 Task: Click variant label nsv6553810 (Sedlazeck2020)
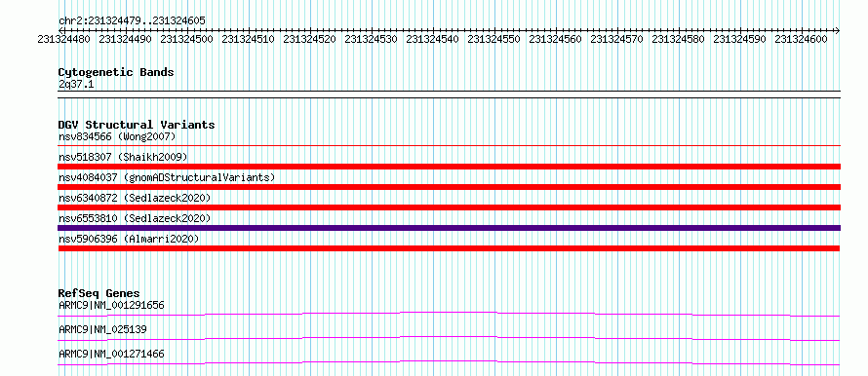(x=135, y=218)
